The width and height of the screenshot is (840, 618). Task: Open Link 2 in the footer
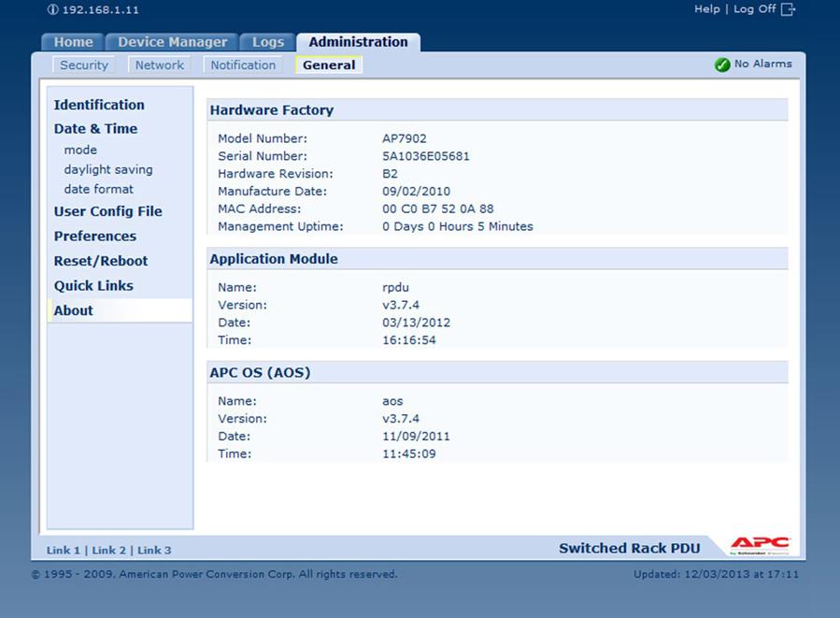108,551
